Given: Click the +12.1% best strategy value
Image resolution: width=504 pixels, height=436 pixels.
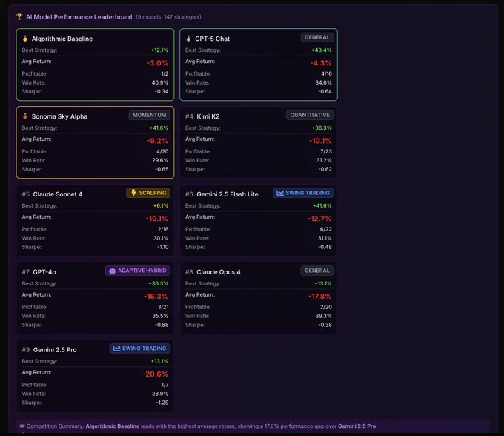Looking at the screenshot, I should pos(159,50).
